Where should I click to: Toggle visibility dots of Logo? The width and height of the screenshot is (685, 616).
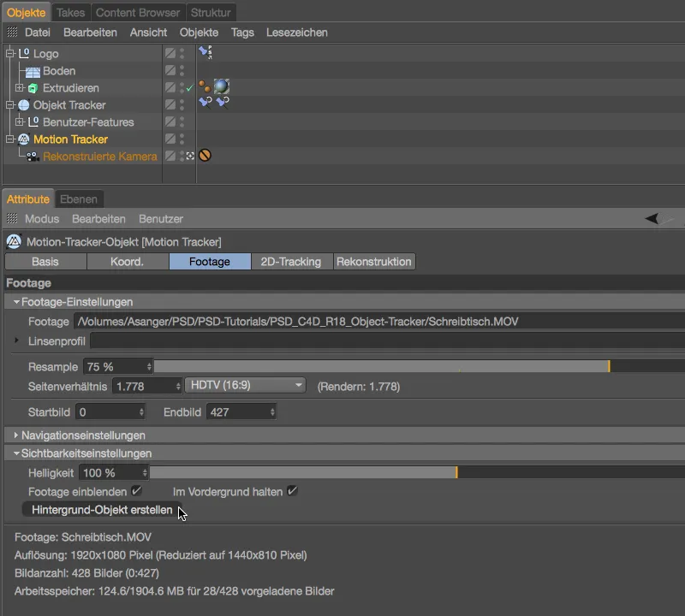tap(182, 53)
